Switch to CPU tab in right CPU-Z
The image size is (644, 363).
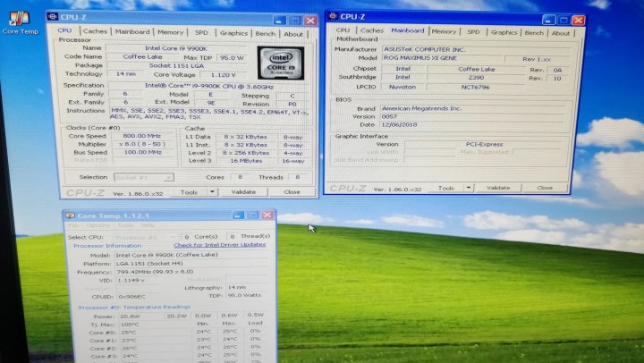[343, 30]
